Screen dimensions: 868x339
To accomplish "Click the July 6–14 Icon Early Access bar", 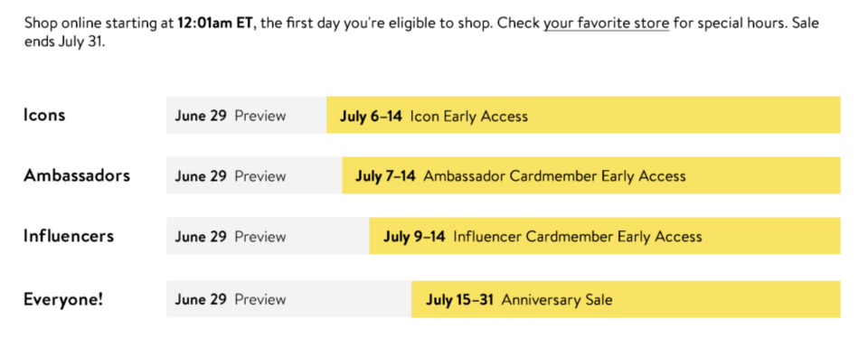I will pyautogui.click(x=583, y=115).
